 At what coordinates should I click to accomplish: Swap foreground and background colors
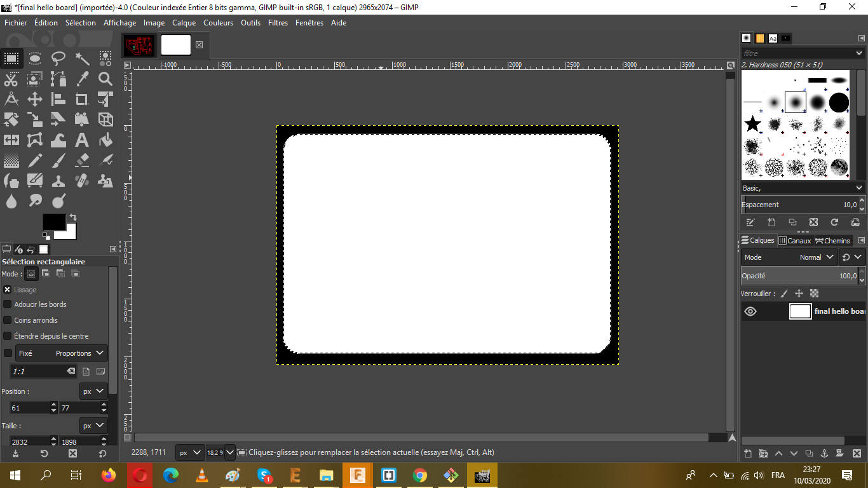tap(72, 217)
